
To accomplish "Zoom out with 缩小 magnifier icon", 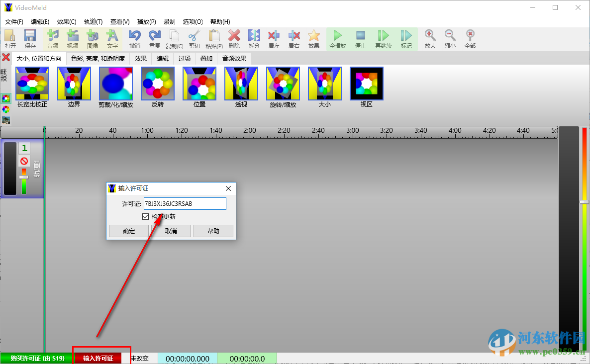I will tap(450, 39).
